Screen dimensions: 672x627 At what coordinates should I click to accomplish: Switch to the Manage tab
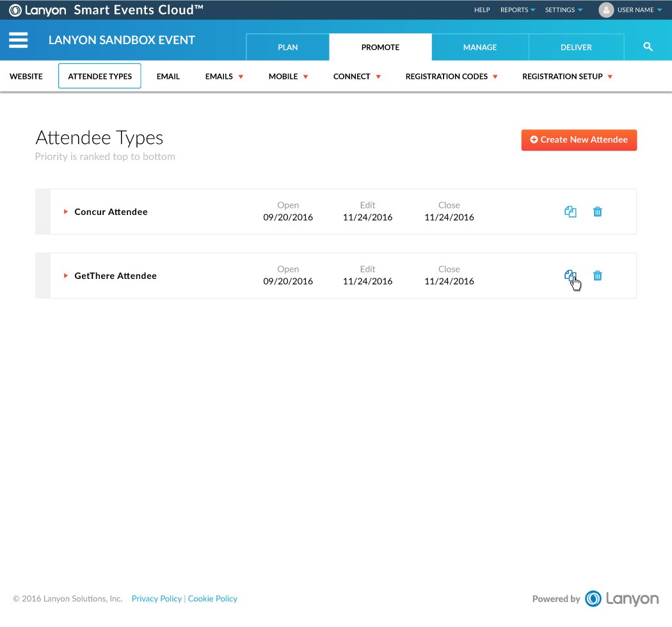click(x=480, y=47)
